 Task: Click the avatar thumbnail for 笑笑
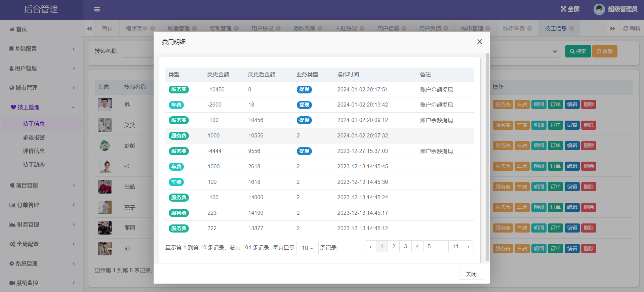[x=105, y=125]
